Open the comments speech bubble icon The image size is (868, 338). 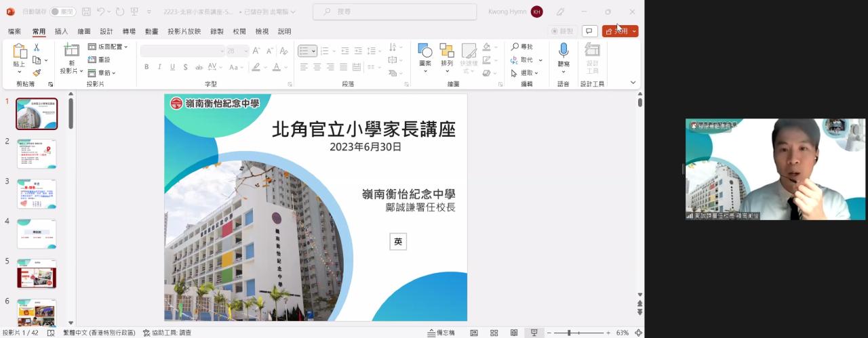(590, 31)
